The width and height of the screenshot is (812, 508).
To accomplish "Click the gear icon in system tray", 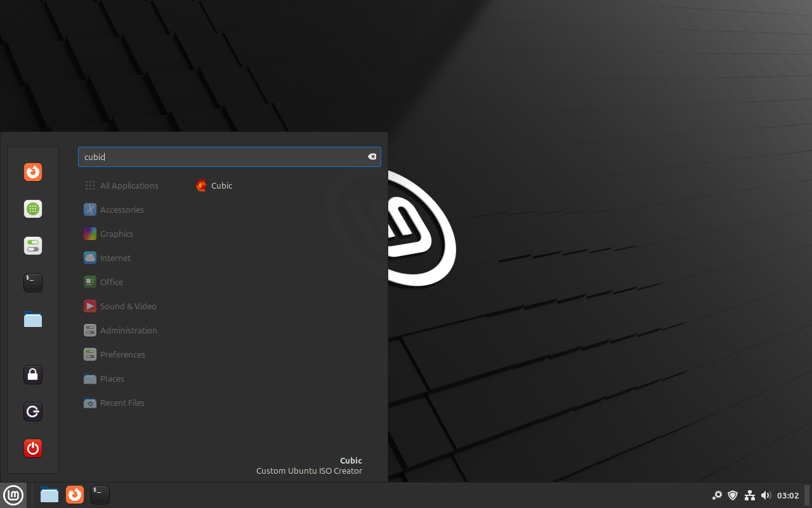I will point(717,495).
